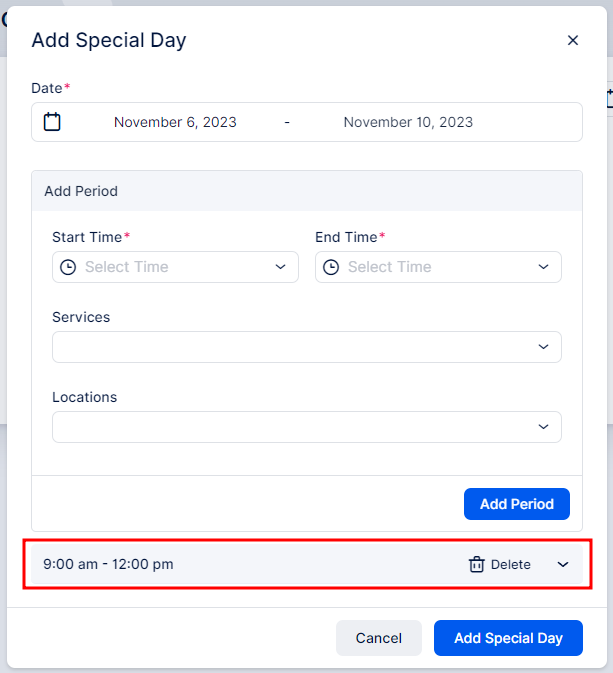This screenshot has height=673, width=613.
Task: Click the calendar icon in Date field
Action: pyautogui.click(x=52, y=122)
